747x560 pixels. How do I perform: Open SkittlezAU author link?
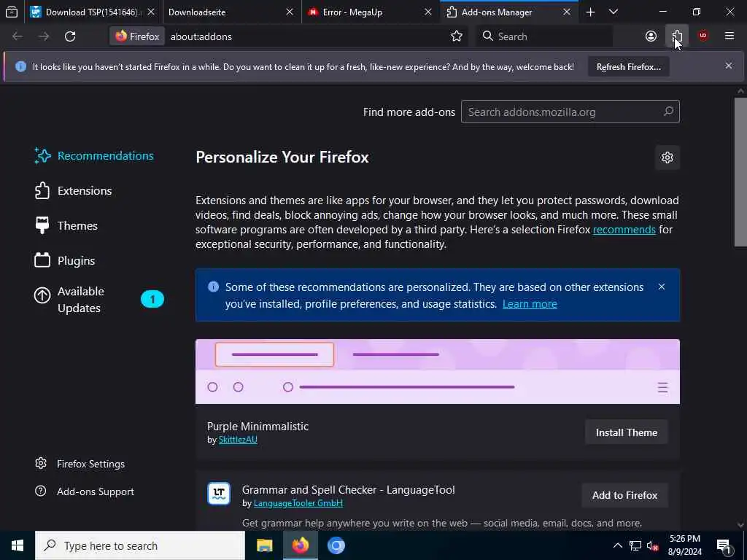pyautogui.click(x=238, y=440)
